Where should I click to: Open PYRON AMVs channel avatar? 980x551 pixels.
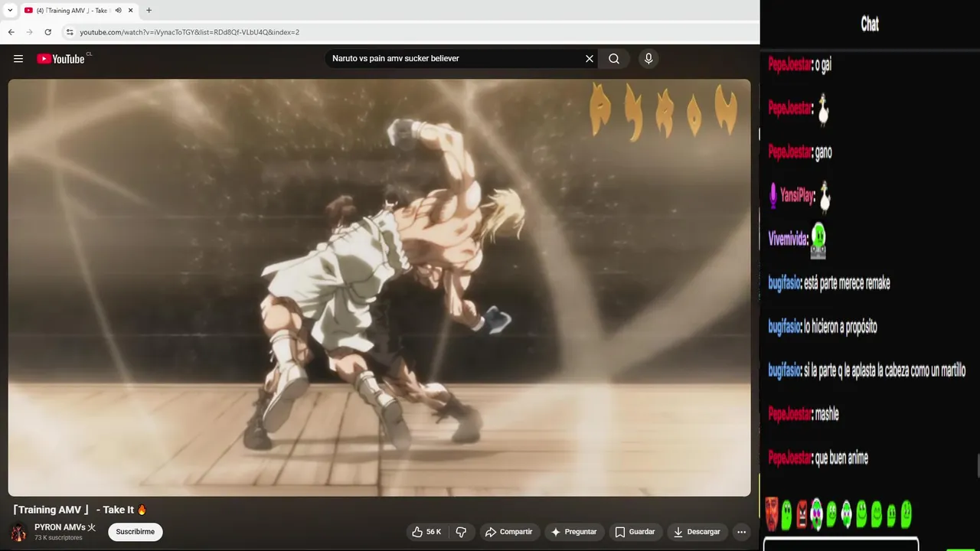pos(18,532)
